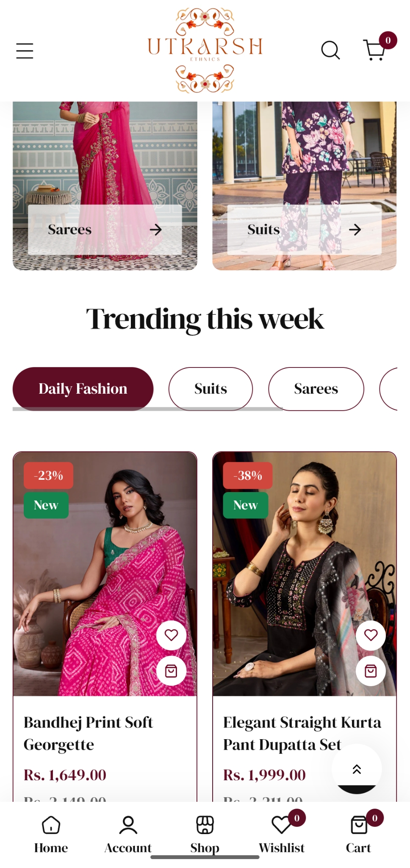Open Bandhej Print Soft Georgette product title

pos(88,733)
